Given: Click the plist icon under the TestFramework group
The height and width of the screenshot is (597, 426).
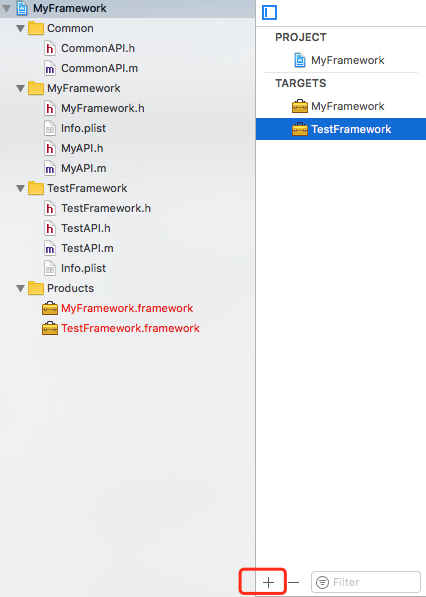Looking at the screenshot, I should click(49, 268).
